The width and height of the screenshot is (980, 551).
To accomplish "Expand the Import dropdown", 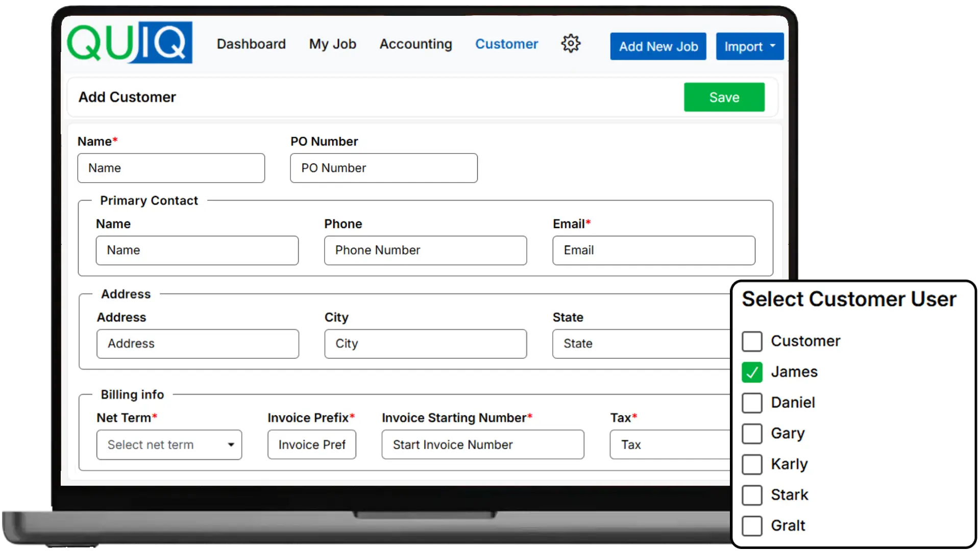I will [749, 46].
